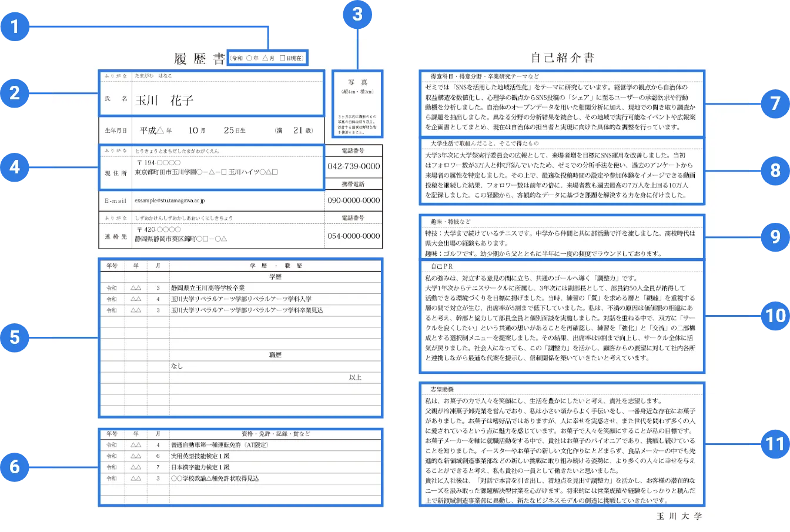Click callout badge number 2

point(14,92)
